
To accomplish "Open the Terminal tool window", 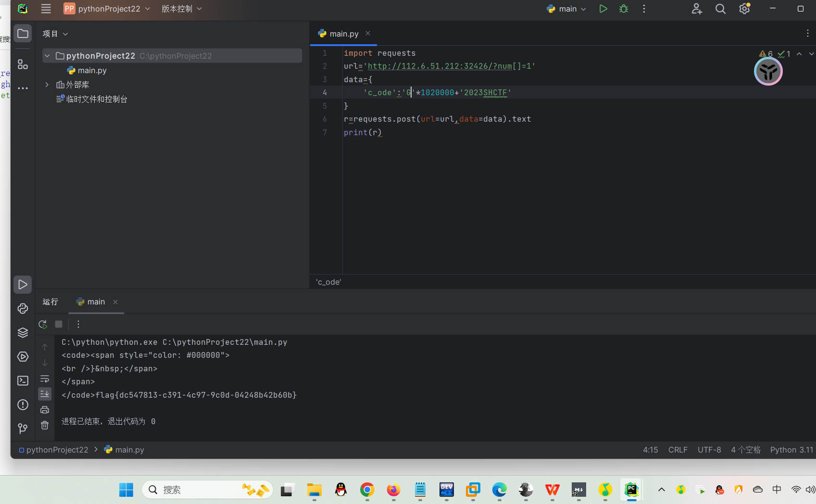I will click(23, 381).
